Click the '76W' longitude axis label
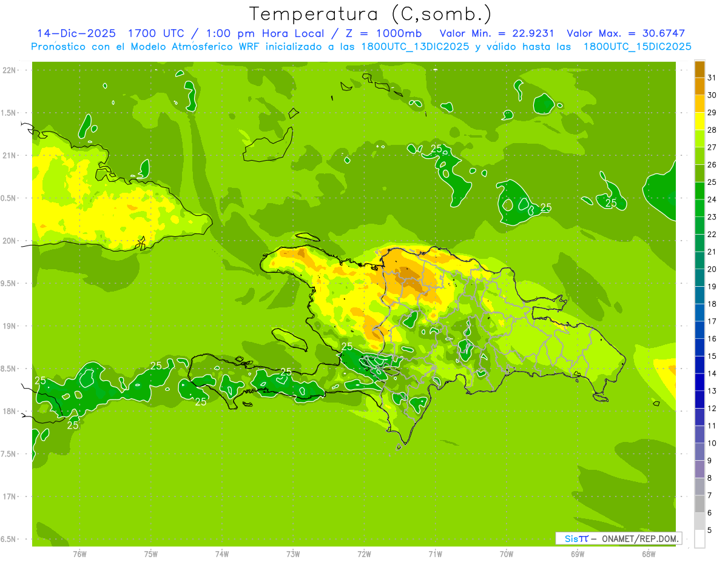The height and width of the screenshot is (562, 728). 79,554
